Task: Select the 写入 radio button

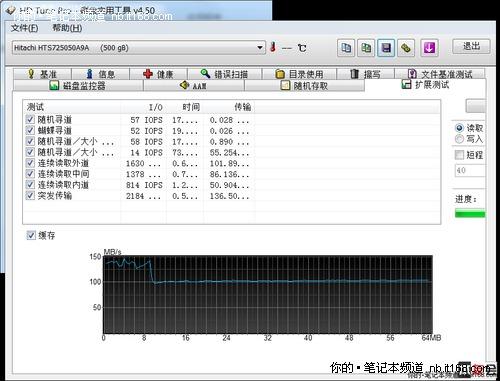Action: tap(459, 139)
